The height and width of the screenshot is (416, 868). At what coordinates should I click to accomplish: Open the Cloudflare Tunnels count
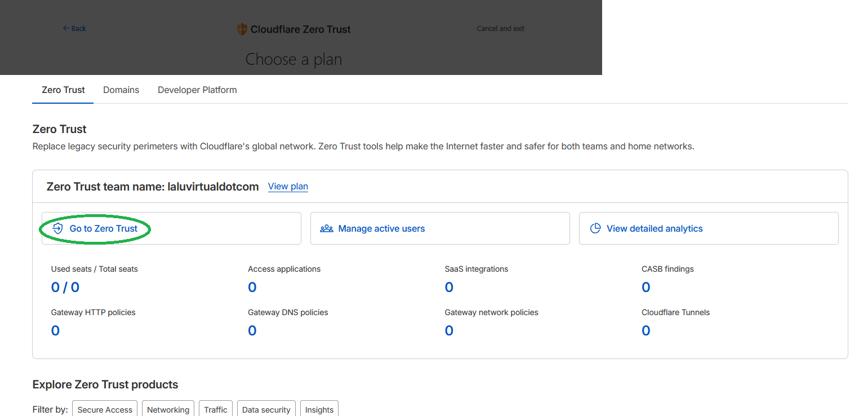click(646, 330)
